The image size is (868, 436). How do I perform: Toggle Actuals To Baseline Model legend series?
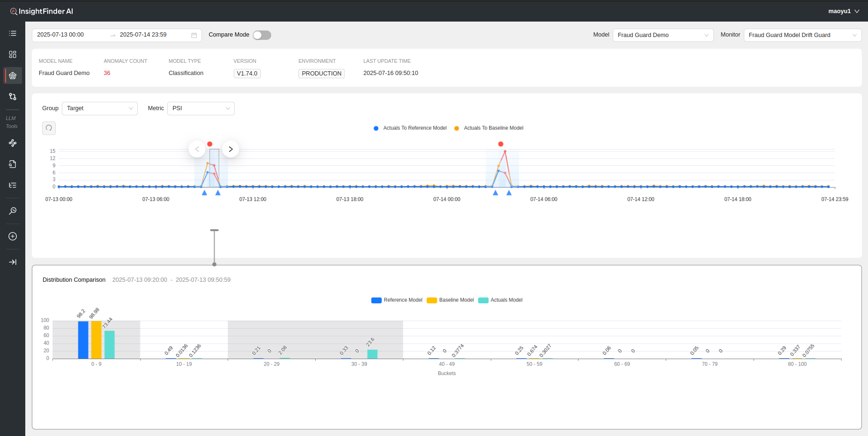[489, 128]
